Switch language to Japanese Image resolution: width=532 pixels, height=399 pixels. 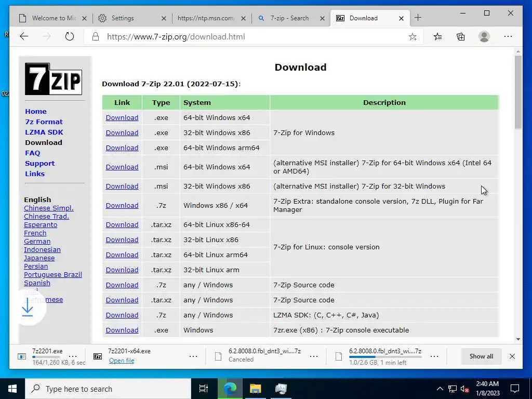click(x=39, y=258)
